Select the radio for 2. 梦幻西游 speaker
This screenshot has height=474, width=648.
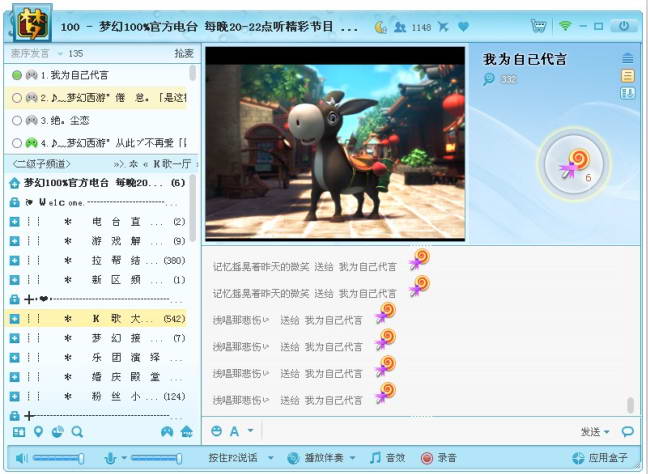click(x=17, y=98)
